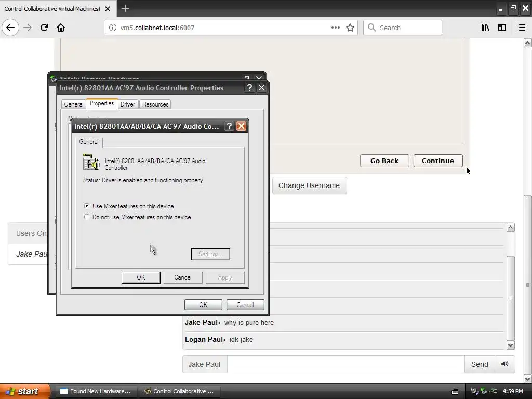Image resolution: width=532 pixels, height=399 pixels.
Task: Click Jake Paul in the users list
Action: point(32,254)
